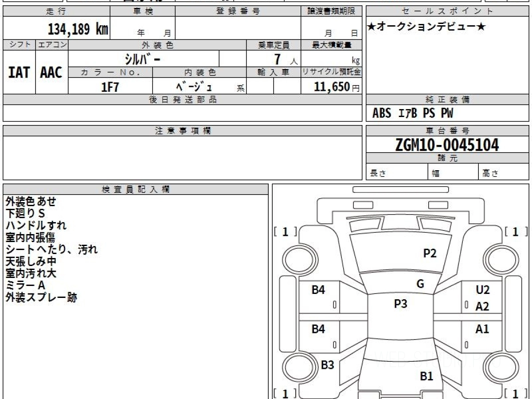Select the 走行 column header
Image resolution: width=532 pixels, height=399 pixels.
click(x=56, y=12)
